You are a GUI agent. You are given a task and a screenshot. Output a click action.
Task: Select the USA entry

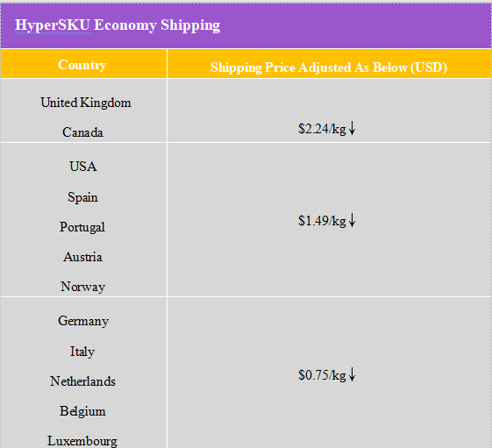(83, 167)
